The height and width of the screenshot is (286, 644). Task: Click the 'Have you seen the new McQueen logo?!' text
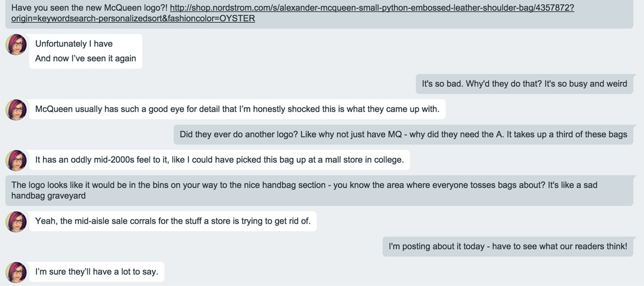click(90, 8)
